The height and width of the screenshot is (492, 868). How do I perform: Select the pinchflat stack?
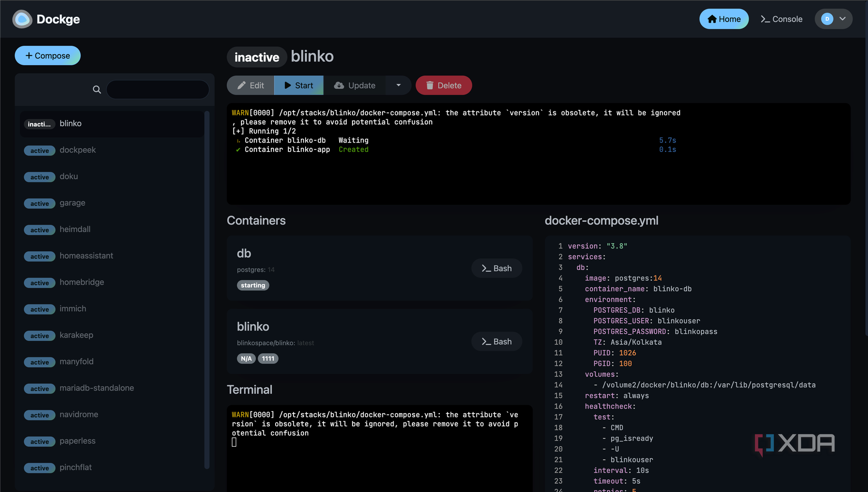tap(112, 468)
